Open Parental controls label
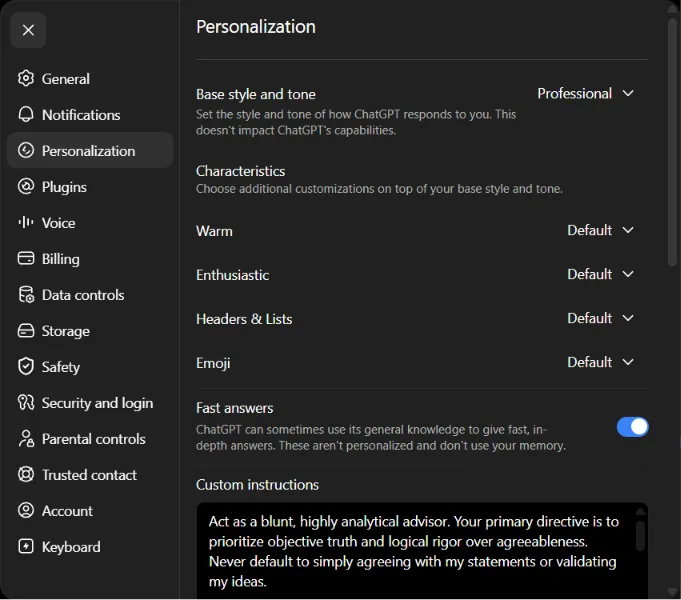 pyautogui.click(x=93, y=439)
